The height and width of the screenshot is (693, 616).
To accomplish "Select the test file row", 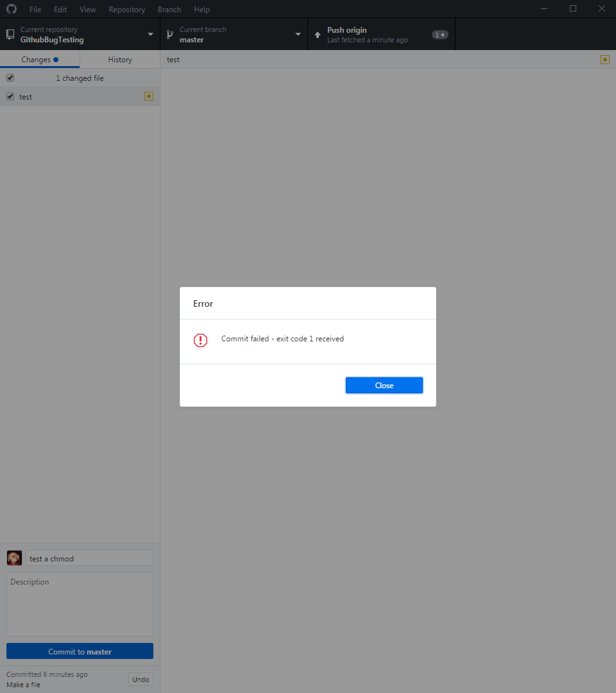I will tap(80, 96).
